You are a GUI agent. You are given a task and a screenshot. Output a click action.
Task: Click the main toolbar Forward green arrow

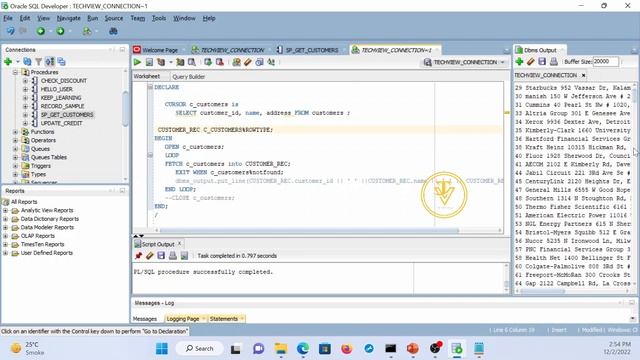point(60,31)
